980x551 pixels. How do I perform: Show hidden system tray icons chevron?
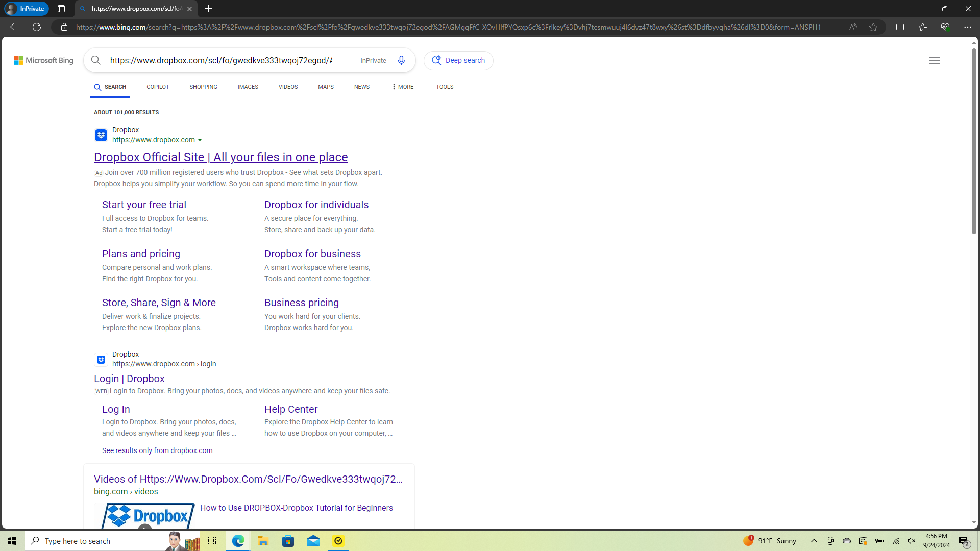point(814,541)
